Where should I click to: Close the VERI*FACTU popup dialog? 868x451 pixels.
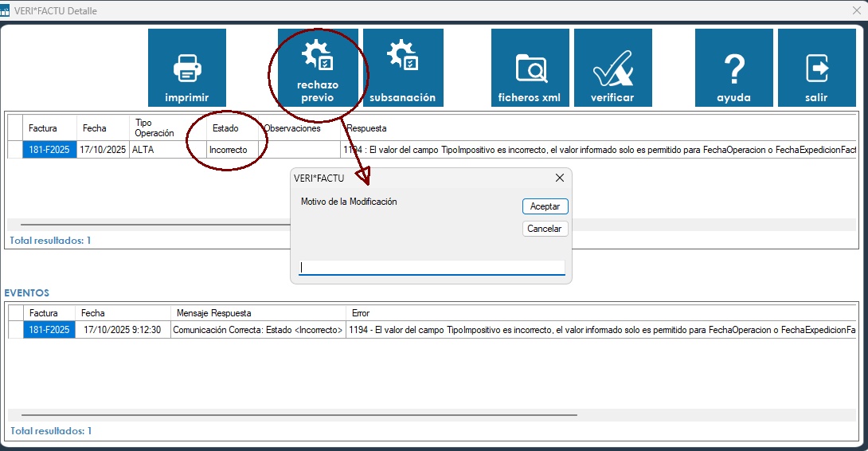coord(559,178)
